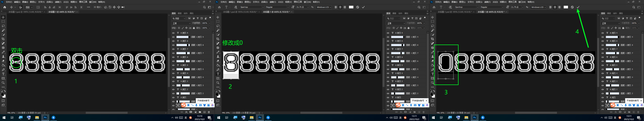This screenshot has height=121, width=644.
Task: Select the Crop tool in the leftmost window
Action: click(x=3, y=39)
